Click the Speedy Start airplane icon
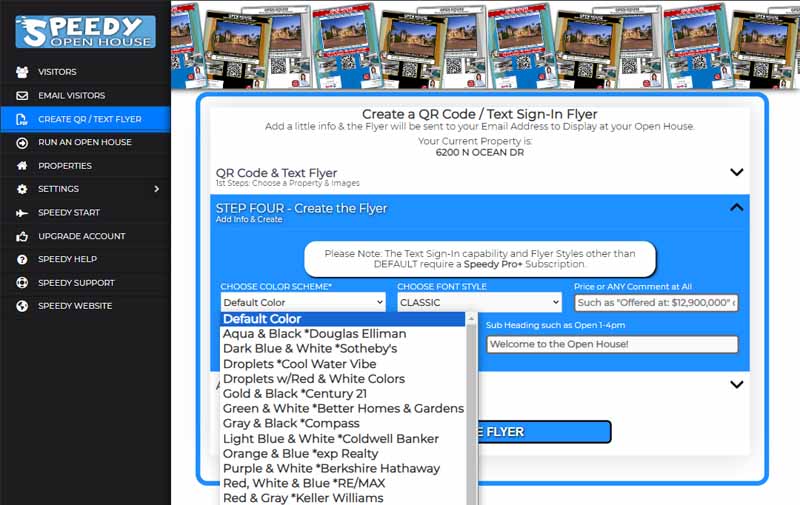This screenshot has width=800, height=505. click(x=22, y=213)
